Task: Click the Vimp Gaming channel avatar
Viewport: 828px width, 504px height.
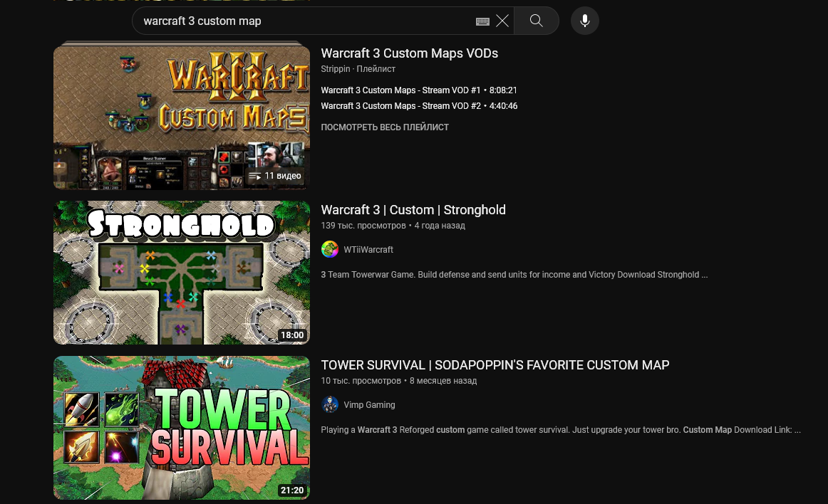Action: (330, 405)
